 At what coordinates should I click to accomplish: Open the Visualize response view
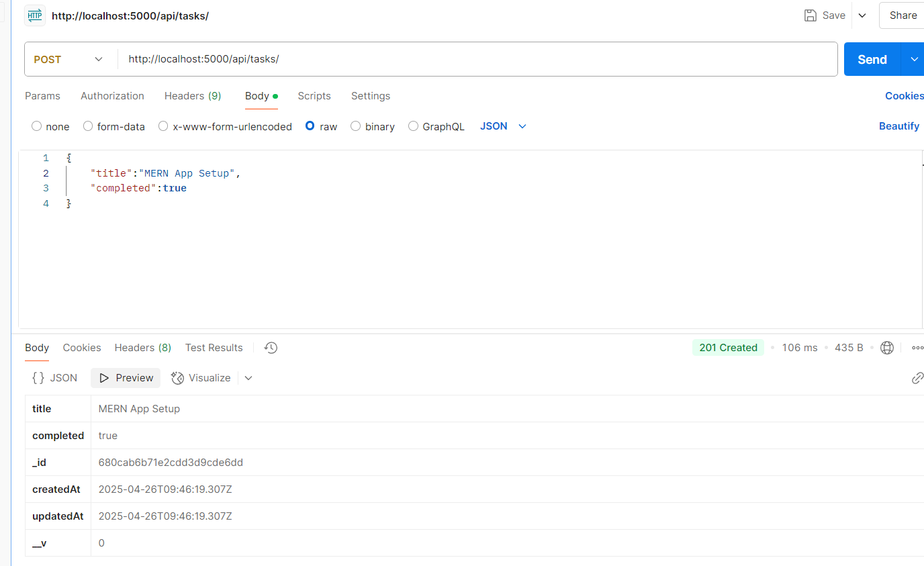201,377
